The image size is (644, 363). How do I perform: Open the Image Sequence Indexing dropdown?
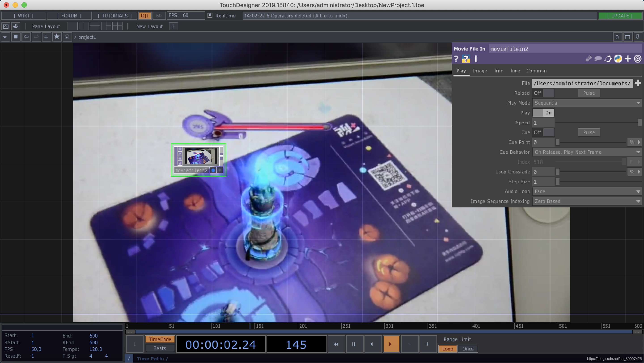(587, 201)
